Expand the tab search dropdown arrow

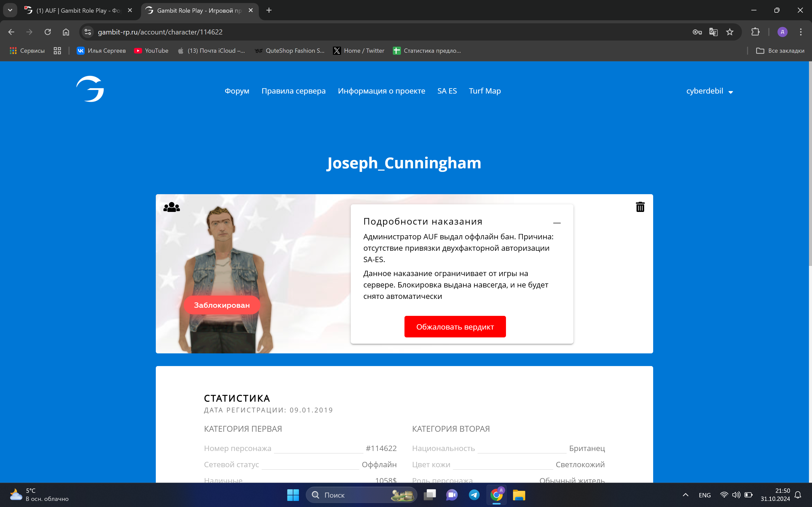pyautogui.click(x=10, y=10)
